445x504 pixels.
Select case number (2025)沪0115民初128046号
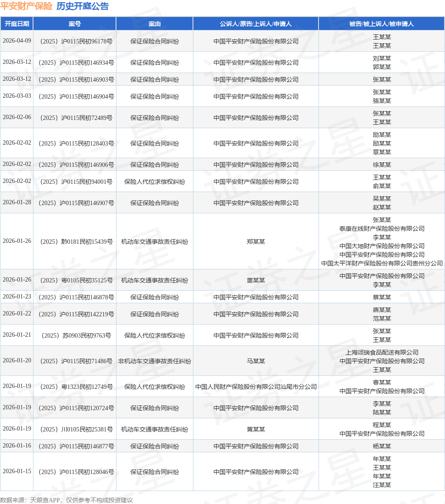tap(76, 472)
